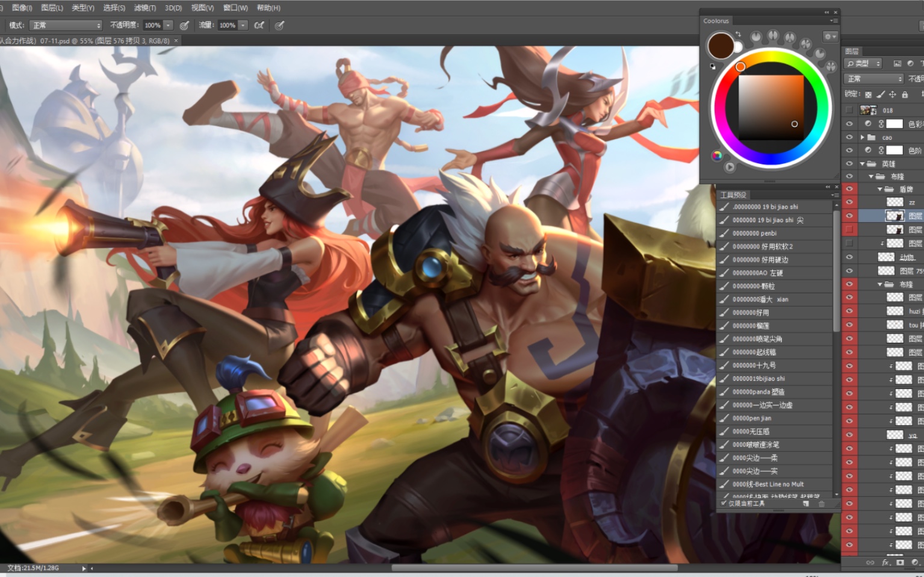Click the Coolorus hue ring orange handle
The height and width of the screenshot is (577, 924).
click(740, 67)
